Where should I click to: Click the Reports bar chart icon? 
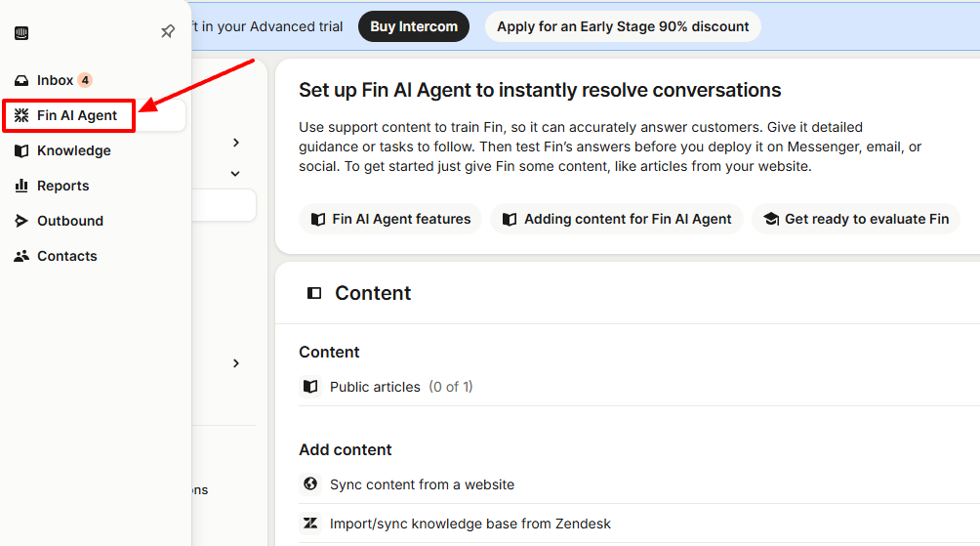(x=21, y=186)
